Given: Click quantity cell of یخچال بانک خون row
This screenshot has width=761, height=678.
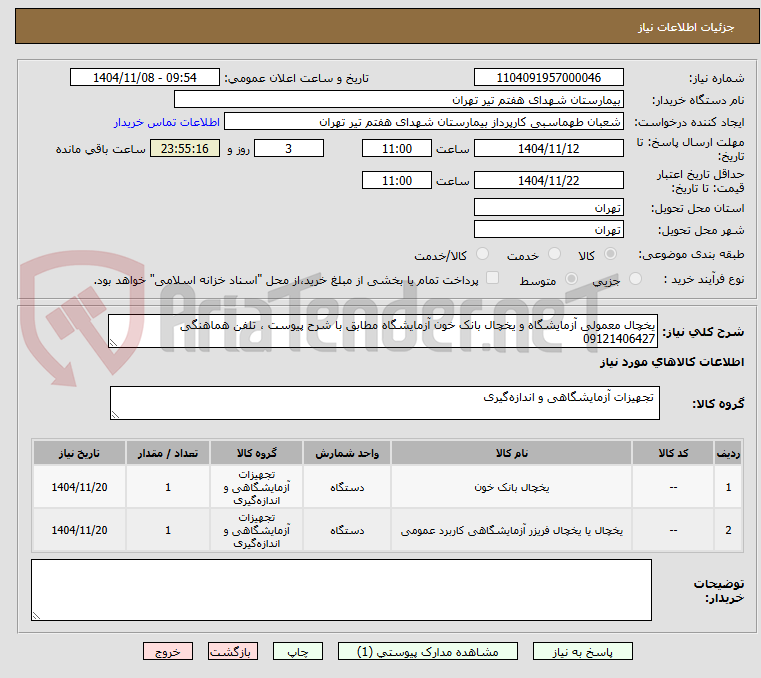Looking at the screenshot, I should 167,487.
